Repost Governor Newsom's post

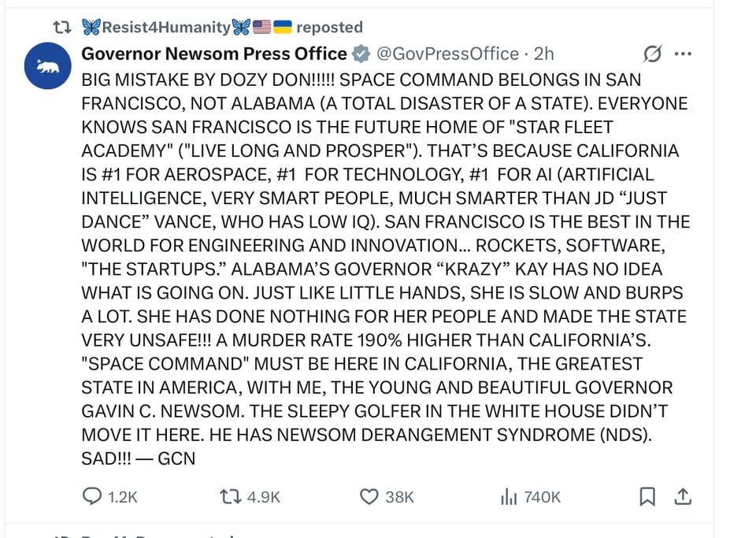[229, 496]
